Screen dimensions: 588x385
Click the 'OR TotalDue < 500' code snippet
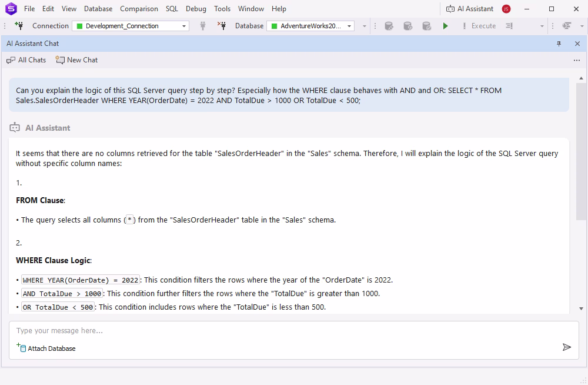tap(58, 307)
